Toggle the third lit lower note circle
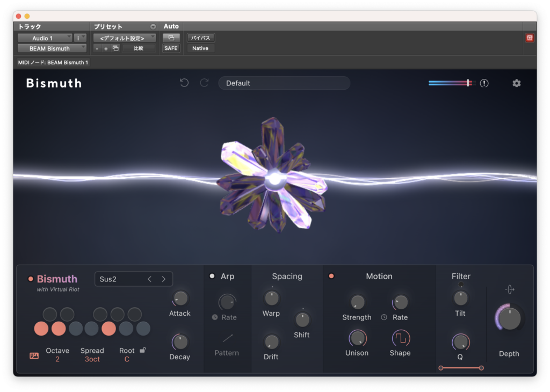Viewport: 550px width, 392px height. point(108,329)
